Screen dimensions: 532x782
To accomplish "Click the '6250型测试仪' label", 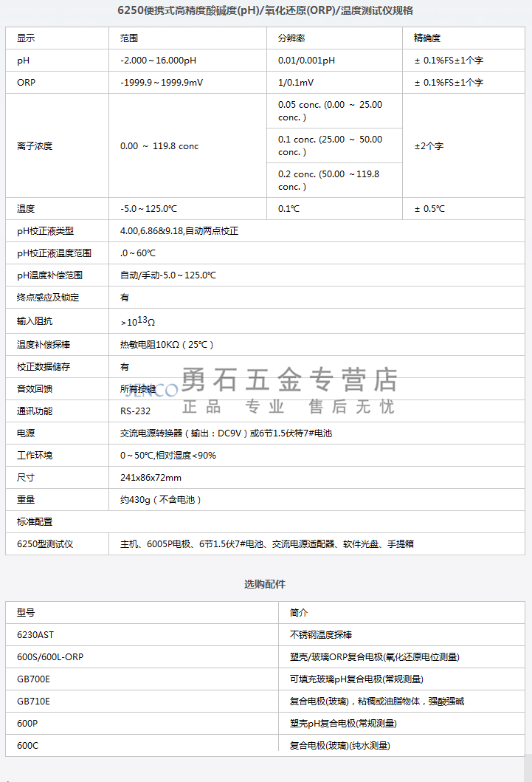I will coord(45,544).
